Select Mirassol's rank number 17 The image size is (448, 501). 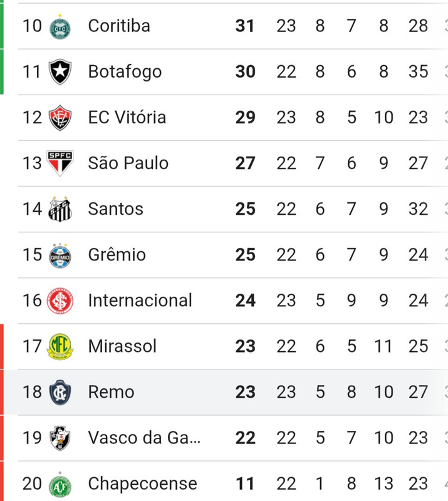pos(32,346)
